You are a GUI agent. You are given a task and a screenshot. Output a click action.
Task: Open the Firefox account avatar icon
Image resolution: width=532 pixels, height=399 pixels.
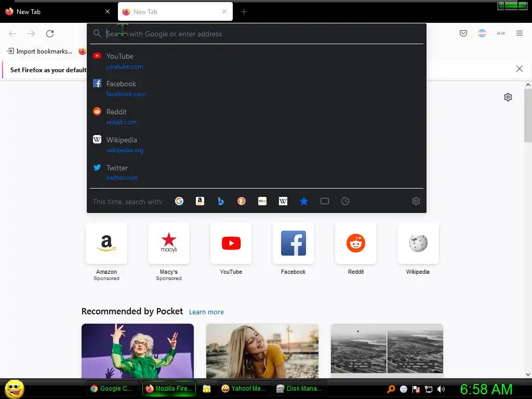482,33
